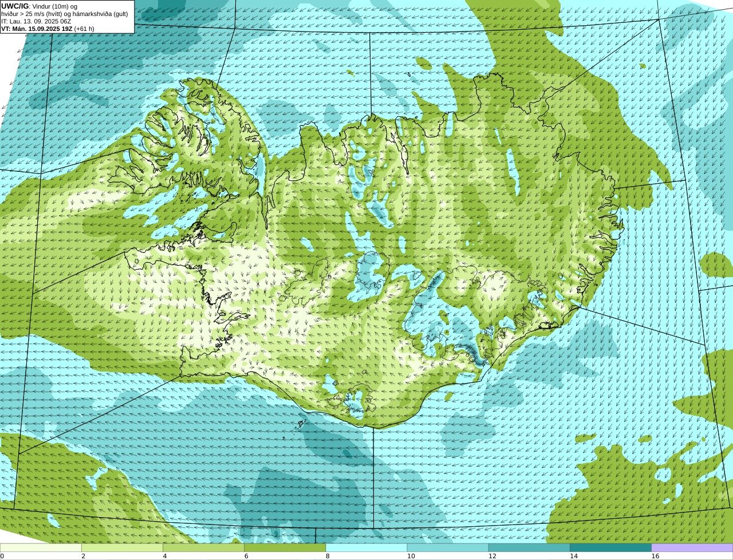
Task: Click the color scale tick label '16'
Action: click(x=655, y=556)
